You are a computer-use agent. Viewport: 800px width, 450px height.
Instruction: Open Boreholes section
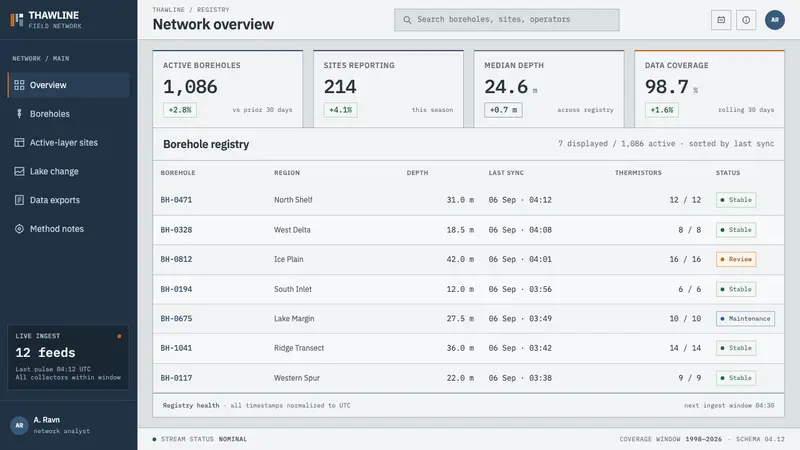pyautogui.click(x=68, y=114)
